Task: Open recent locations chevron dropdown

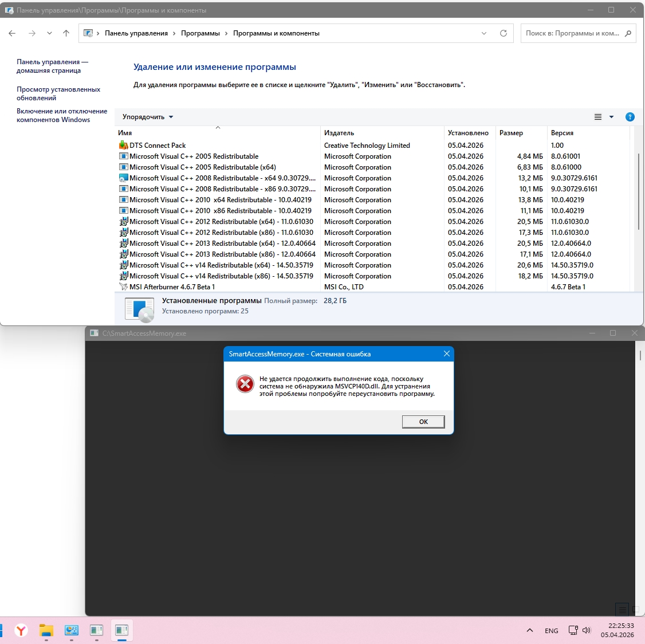Action: click(49, 33)
